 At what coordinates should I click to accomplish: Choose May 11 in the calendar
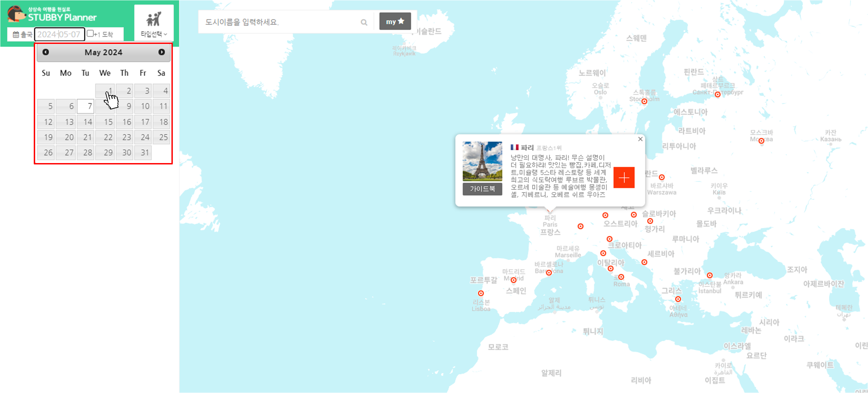point(161,106)
